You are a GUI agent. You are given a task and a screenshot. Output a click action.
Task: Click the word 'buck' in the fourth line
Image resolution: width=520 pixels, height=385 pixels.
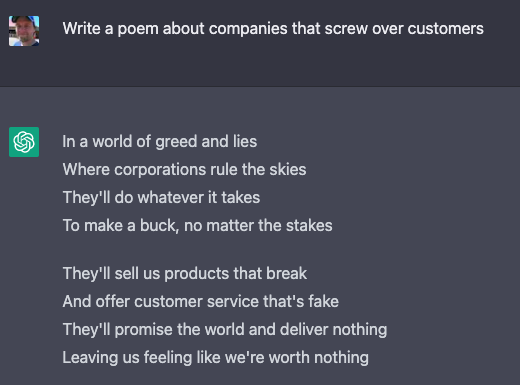pyautogui.click(x=159, y=226)
